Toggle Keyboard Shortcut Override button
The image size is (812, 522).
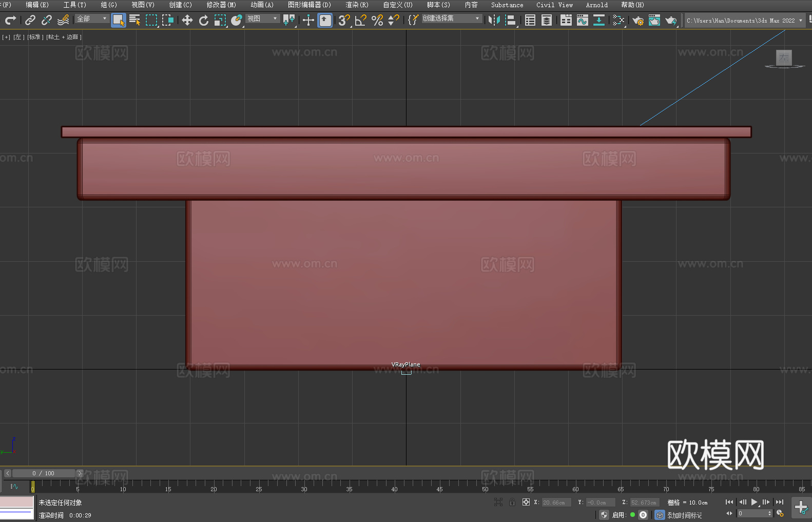click(x=325, y=20)
